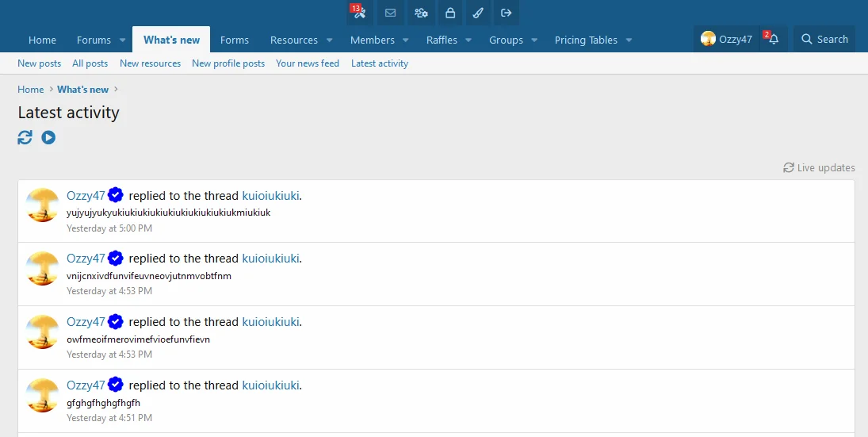This screenshot has height=437, width=868.
Task: Click the Search button
Action: [824, 39]
